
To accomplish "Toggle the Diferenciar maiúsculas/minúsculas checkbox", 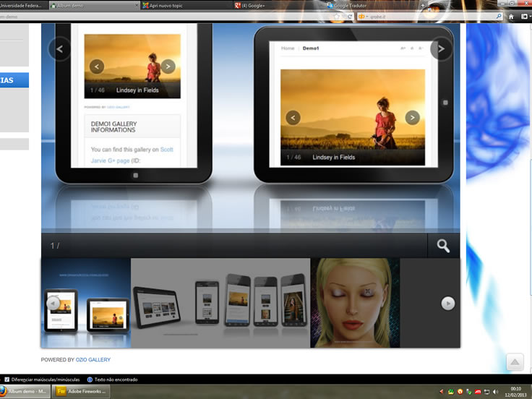I will [7, 379].
